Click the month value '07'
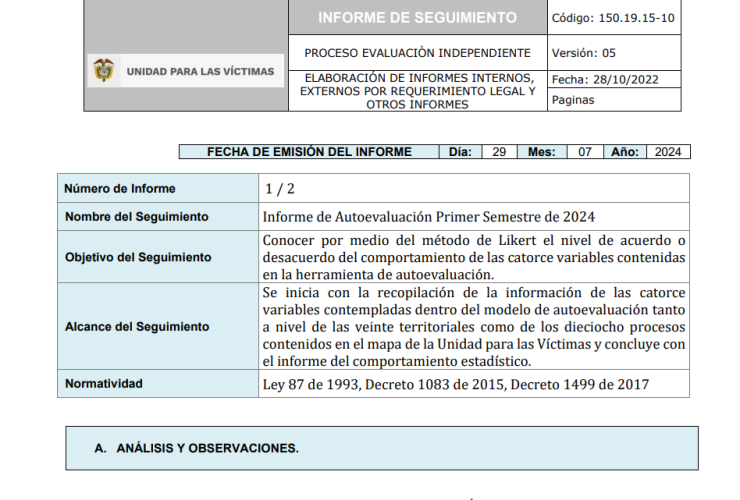The image size is (740, 500). 585,152
